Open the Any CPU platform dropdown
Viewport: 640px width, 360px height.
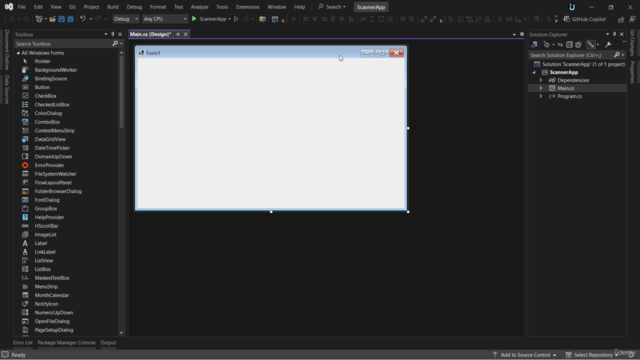click(x=165, y=19)
